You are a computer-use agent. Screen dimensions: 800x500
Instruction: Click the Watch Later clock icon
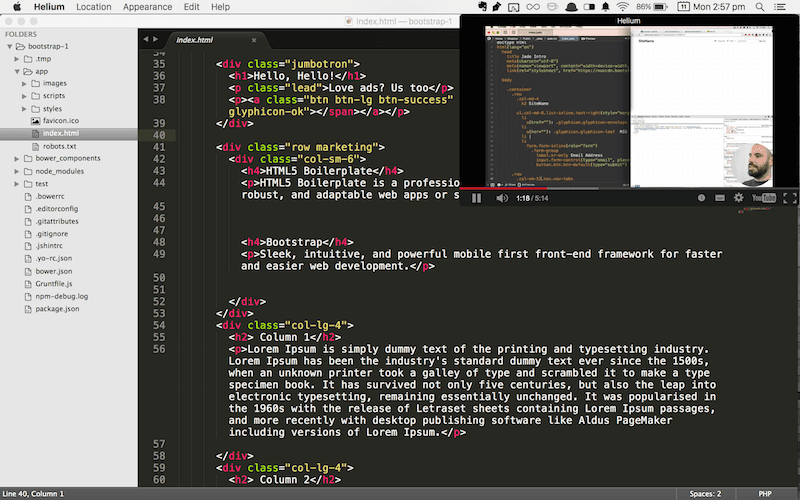701,198
